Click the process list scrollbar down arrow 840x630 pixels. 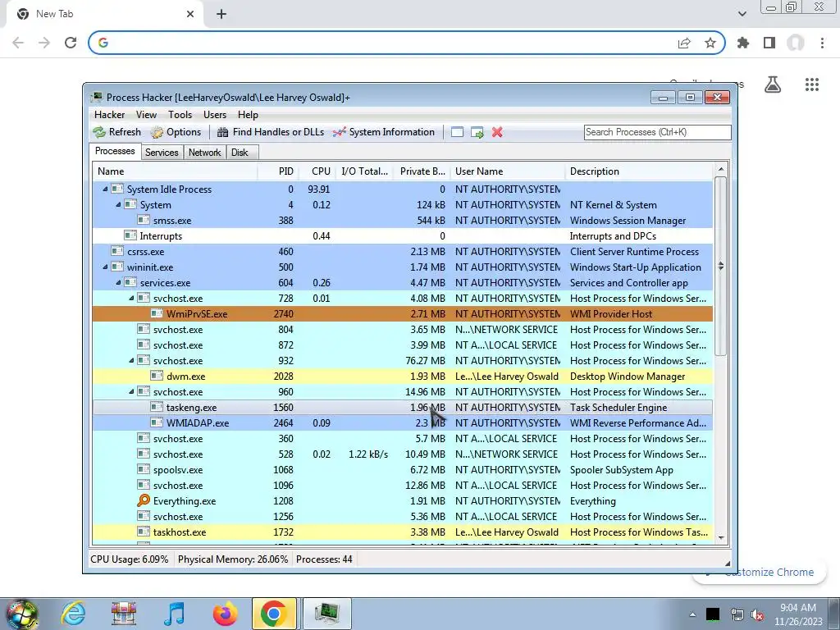(x=721, y=537)
